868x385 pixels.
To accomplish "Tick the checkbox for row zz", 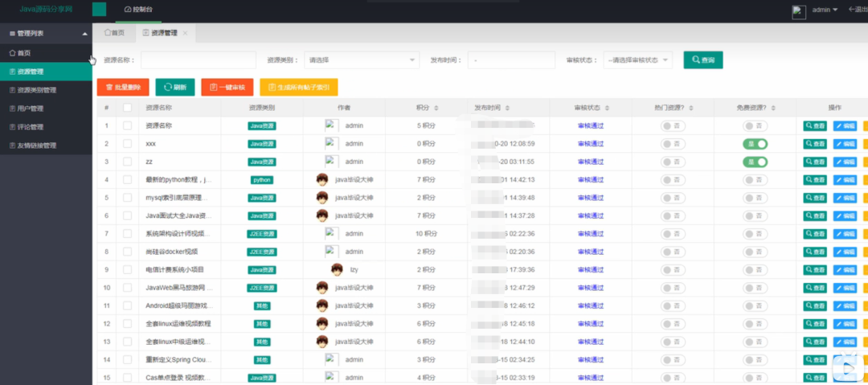I will (127, 162).
